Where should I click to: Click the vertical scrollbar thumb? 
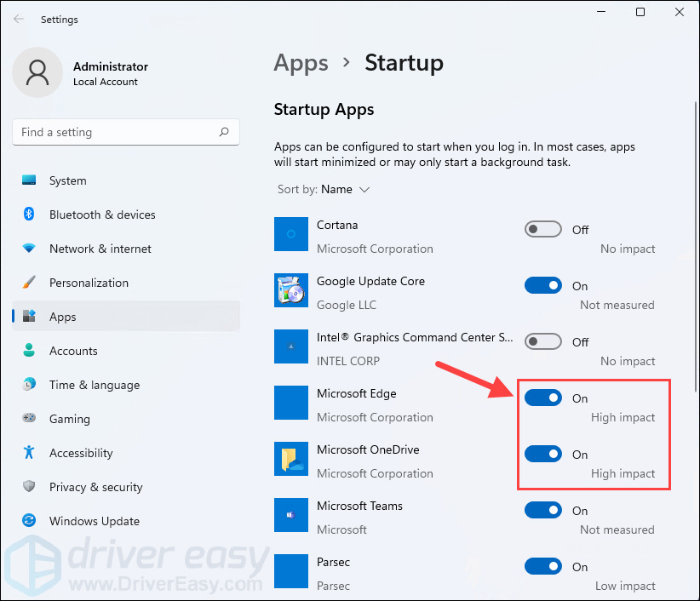pyautogui.click(x=696, y=247)
